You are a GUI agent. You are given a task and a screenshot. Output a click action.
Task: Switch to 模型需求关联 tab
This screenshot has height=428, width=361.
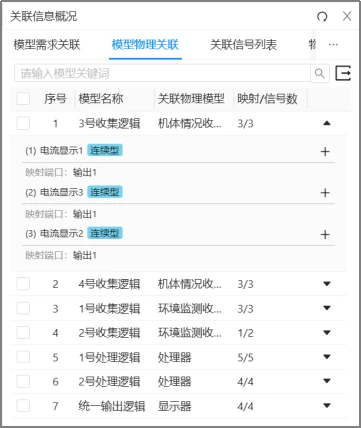(x=47, y=44)
